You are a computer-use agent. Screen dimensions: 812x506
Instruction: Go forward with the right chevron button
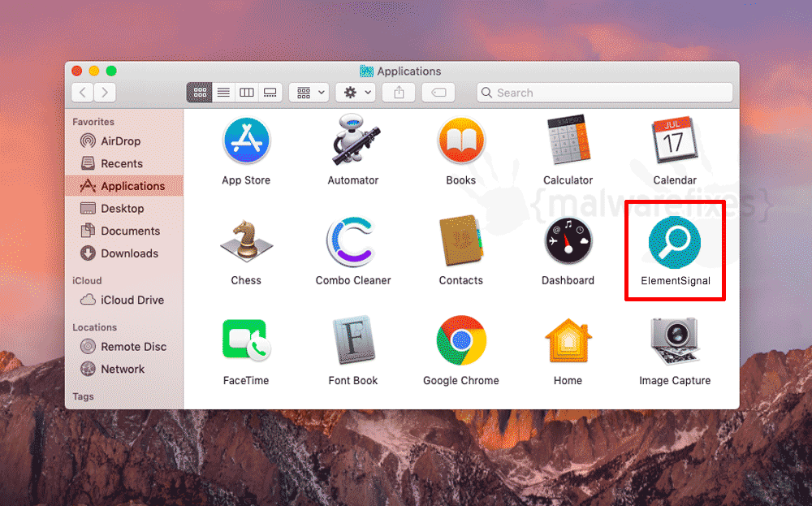[x=105, y=93]
